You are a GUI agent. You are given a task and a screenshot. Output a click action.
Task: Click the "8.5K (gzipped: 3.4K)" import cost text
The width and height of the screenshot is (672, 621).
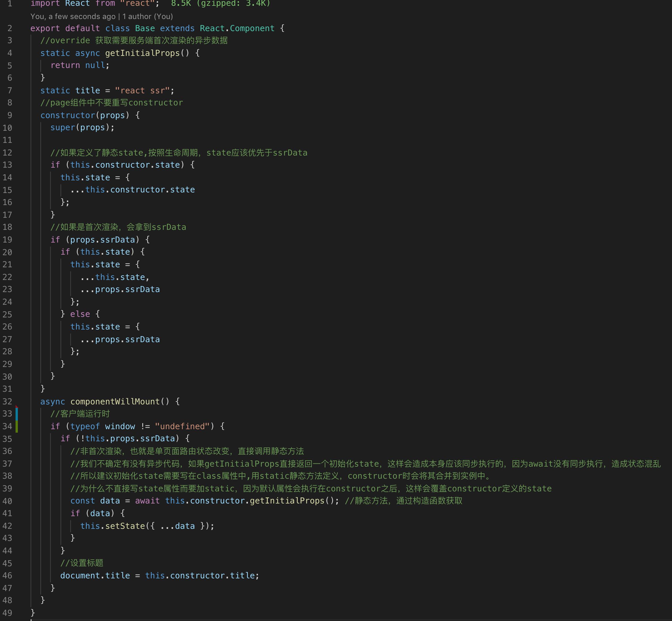[x=221, y=3]
